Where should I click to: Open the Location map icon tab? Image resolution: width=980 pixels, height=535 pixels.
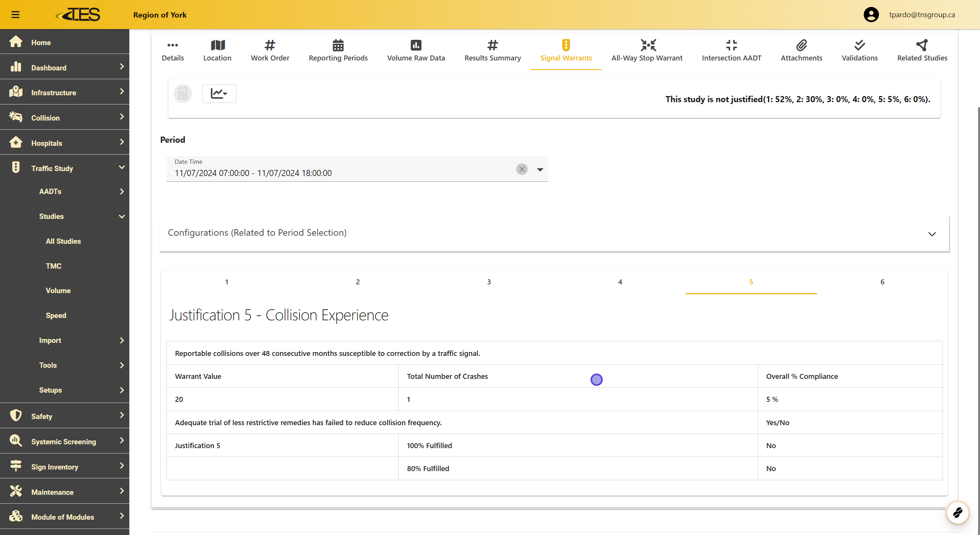tap(217, 51)
